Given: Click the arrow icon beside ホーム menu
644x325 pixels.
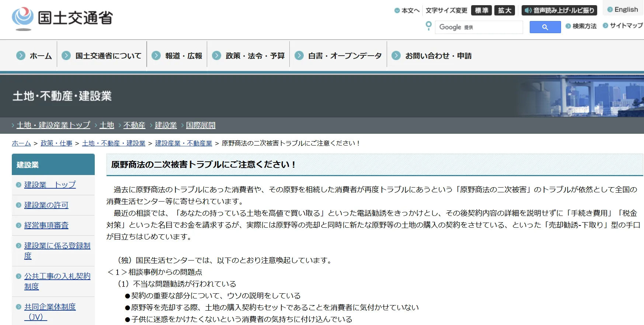Looking at the screenshot, I should (x=21, y=56).
